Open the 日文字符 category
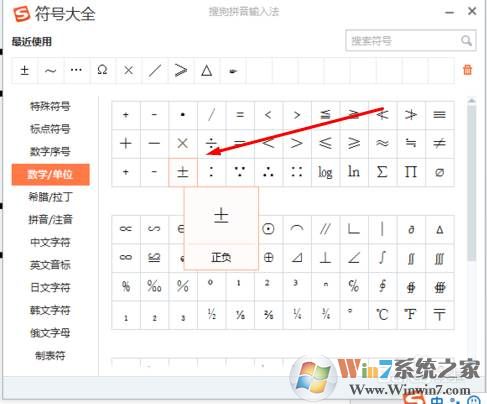The height and width of the screenshot is (404, 487). click(x=50, y=287)
